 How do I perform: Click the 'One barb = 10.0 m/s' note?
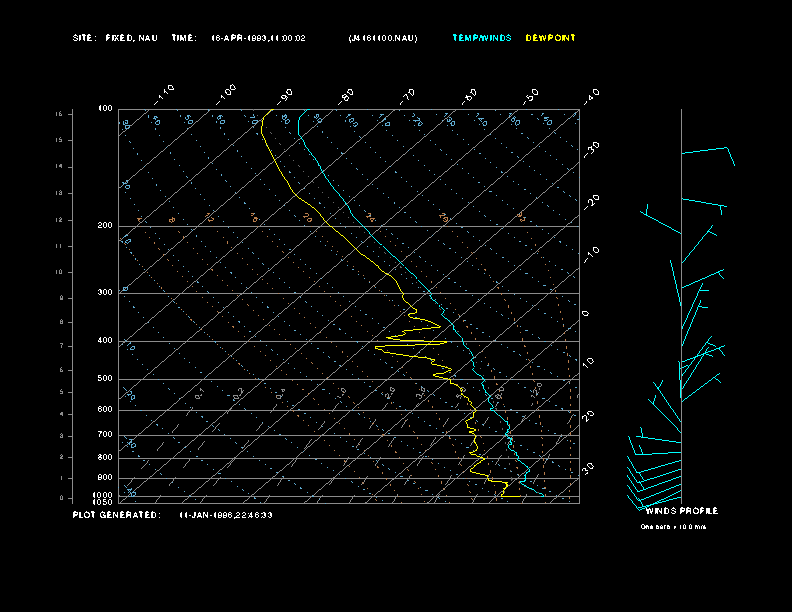[674, 526]
